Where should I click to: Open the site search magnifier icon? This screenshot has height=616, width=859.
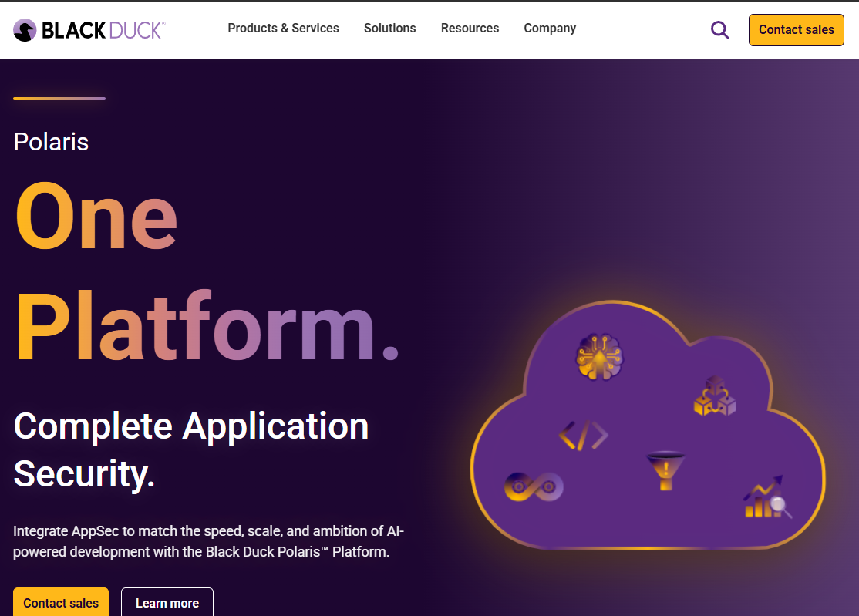pos(720,30)
